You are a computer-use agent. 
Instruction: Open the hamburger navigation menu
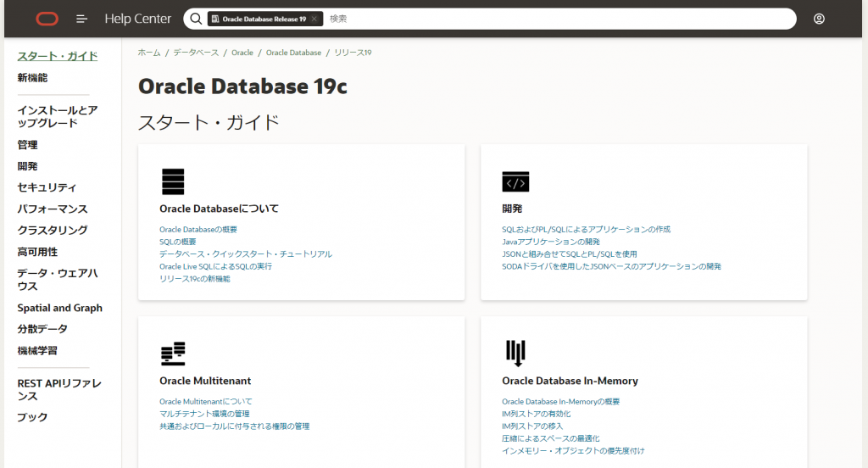(82, 19)
